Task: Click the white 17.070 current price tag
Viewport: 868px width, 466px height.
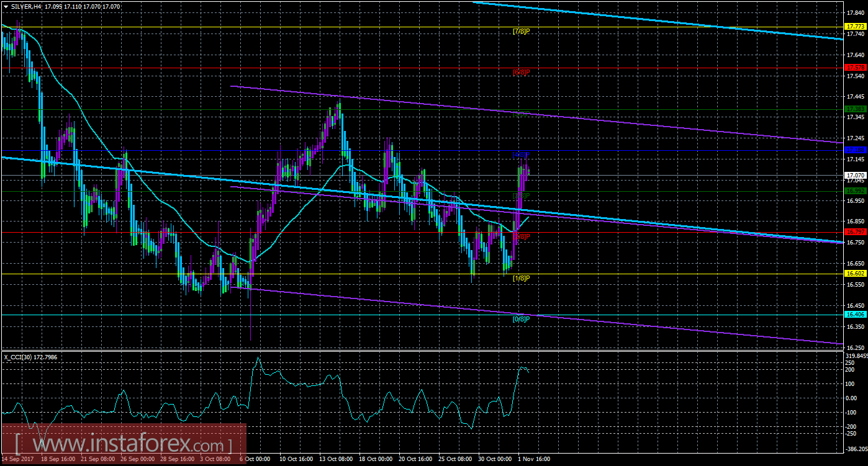Action: tap(854, 176)
